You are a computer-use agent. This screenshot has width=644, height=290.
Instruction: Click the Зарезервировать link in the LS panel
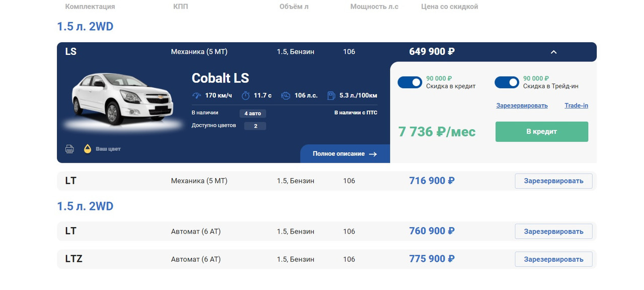(x=522, y=106)
